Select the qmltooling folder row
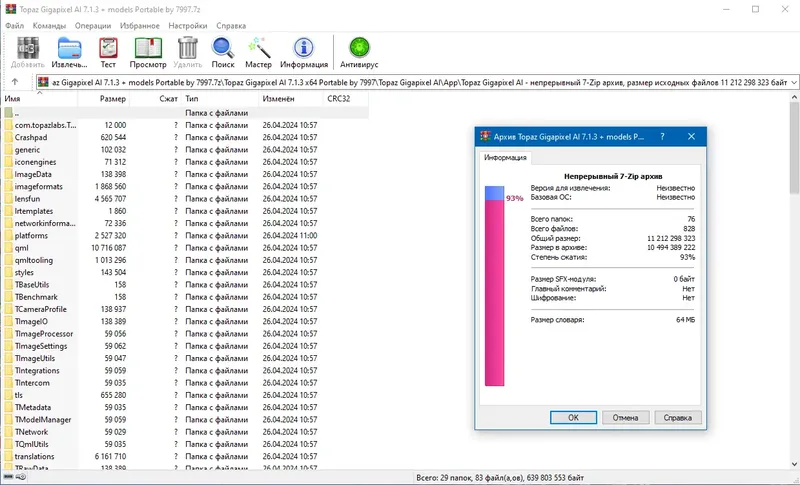 (x=184, y=260)
